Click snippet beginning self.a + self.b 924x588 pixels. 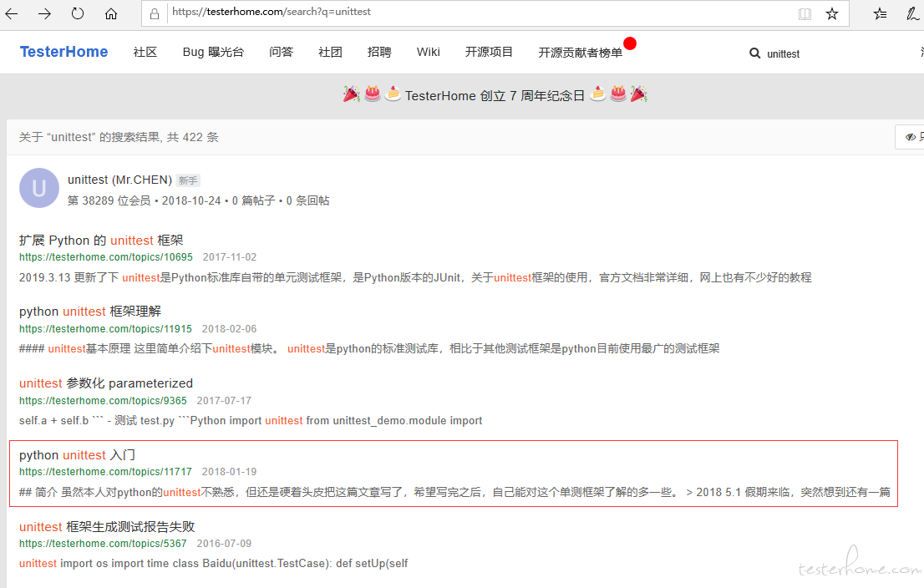[x=251, y=421]
